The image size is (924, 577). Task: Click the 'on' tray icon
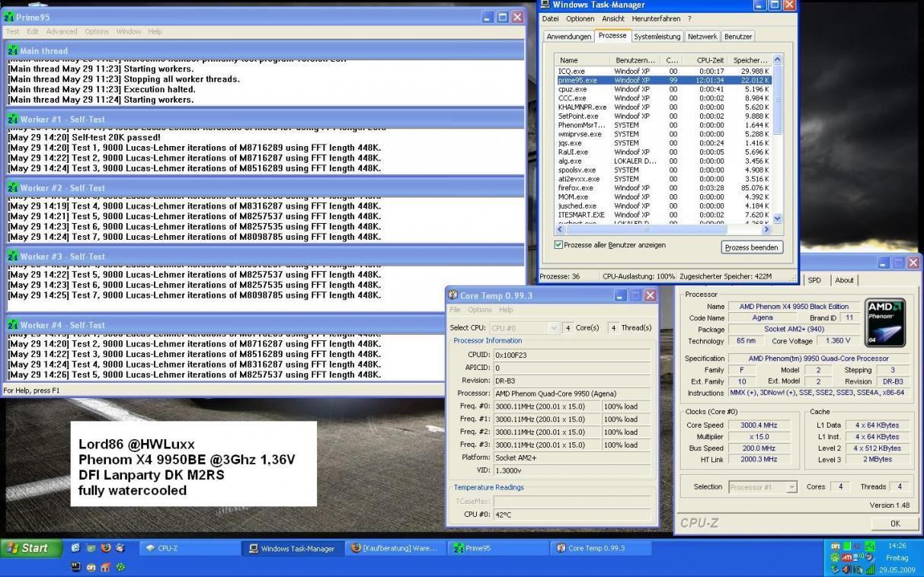click(x=836, y=546)
